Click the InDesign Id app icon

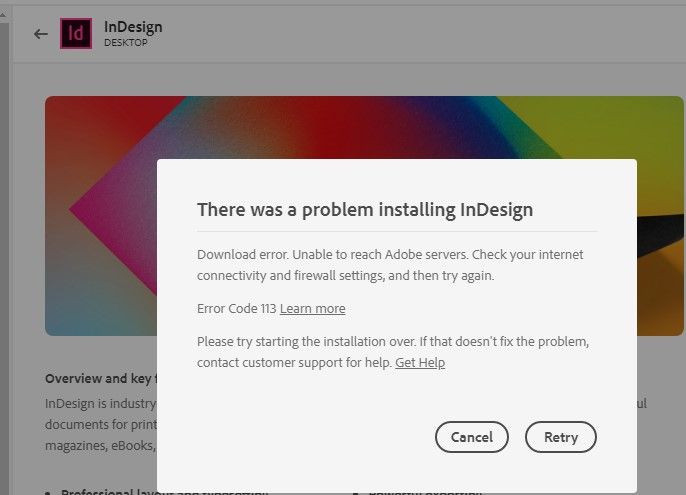[76, 33]
